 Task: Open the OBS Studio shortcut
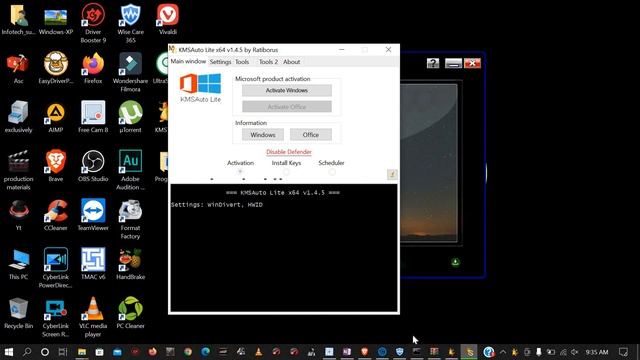pyautogui.click(x=93, y=167)
